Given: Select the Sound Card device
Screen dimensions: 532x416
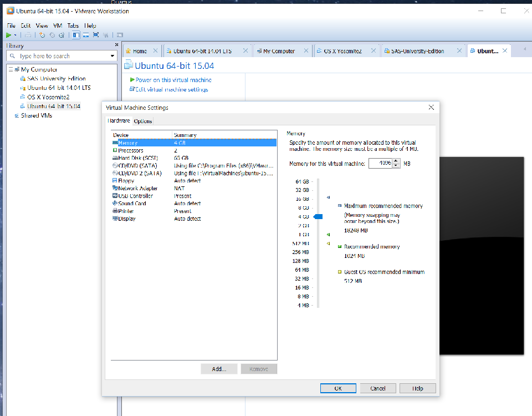Looking at the screenshot, I should pos(132,204).
